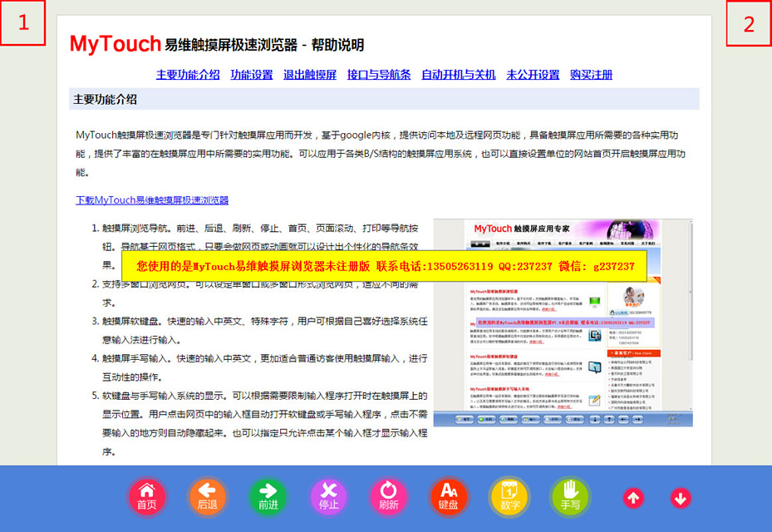Select the 退出触摸屏 link
The image size is (772, 532).
coord(309,74)
